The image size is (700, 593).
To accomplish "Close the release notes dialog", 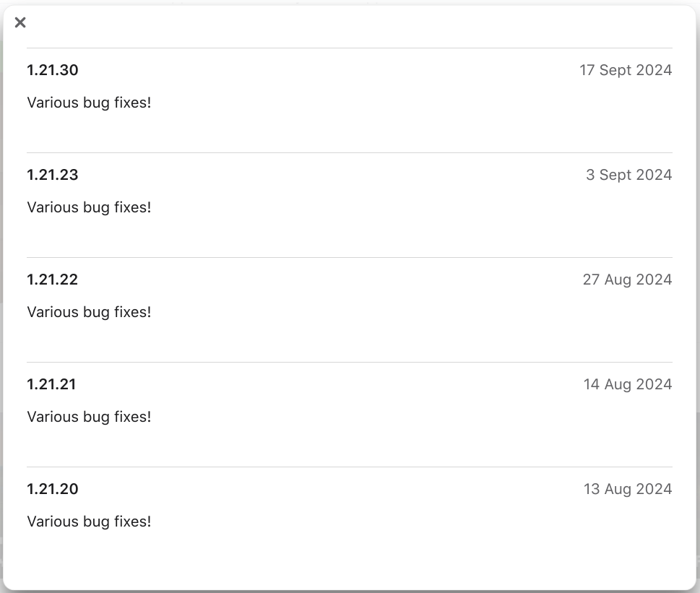I will [20, 22].
